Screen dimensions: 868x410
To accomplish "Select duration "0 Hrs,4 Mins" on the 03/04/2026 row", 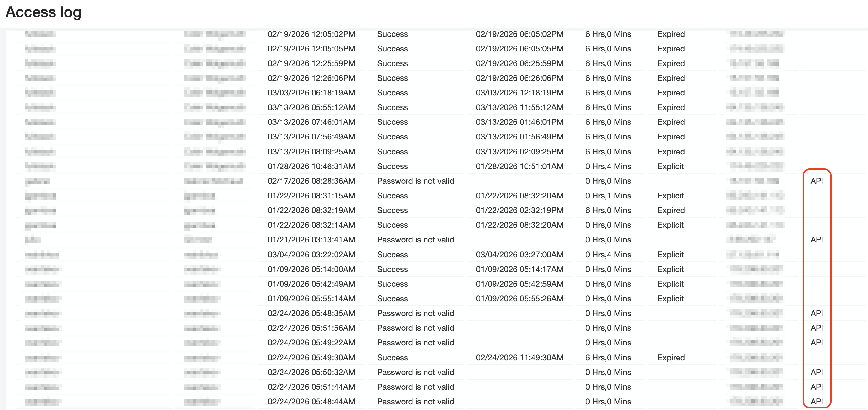I will (608, 255).
